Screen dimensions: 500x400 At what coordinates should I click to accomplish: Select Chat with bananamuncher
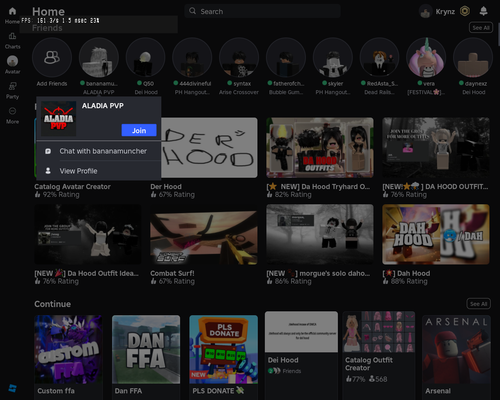pos(99,151)
